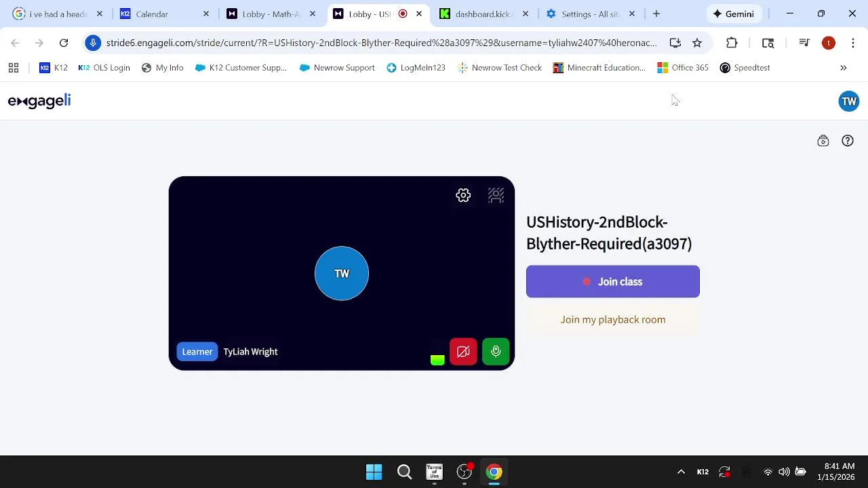Click the USHistory-2ndBlock class title
The height and width of the screenshot is (488, 868).
[609, 232]
